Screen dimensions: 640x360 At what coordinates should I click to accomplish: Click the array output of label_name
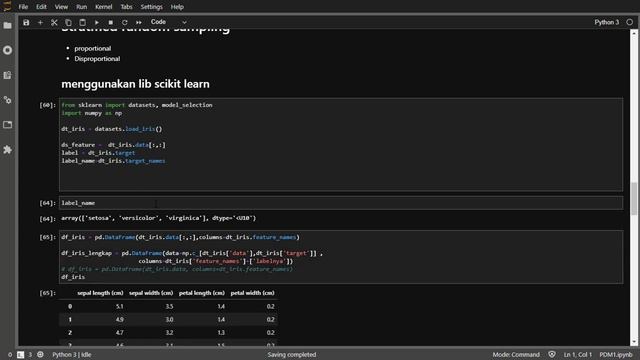tap(158, 218)
